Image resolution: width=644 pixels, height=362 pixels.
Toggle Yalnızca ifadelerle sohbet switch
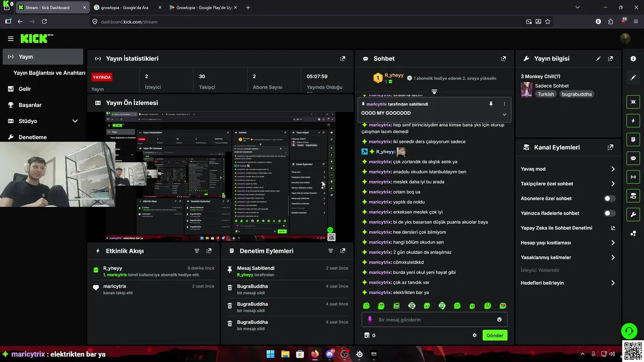coord(609,213)
